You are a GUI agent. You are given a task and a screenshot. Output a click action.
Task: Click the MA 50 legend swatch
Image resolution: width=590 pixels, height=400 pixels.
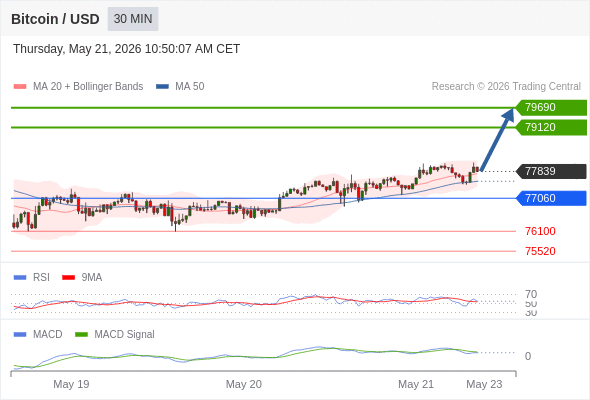[x=162, y=87]
